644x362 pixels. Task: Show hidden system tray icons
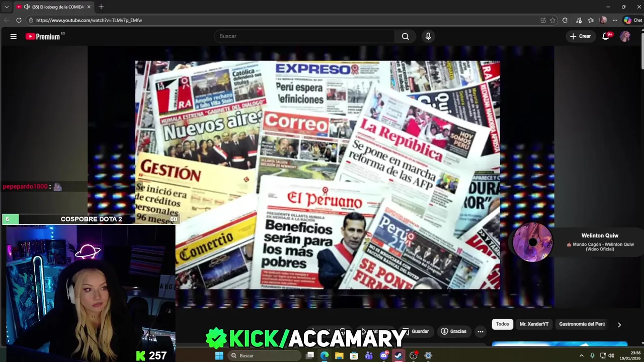[582, 355]
